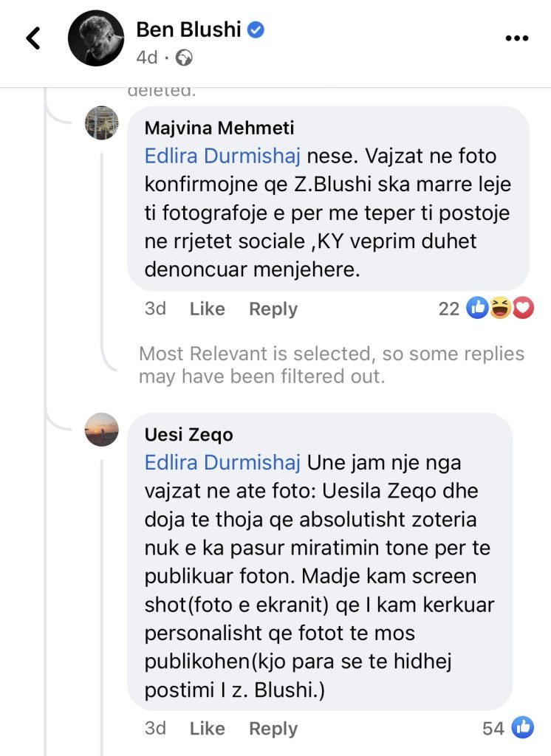Tap Majvina Mehmeti's commenter name
The width and height of the screenshot is (551, 756).
coord(219,128)
